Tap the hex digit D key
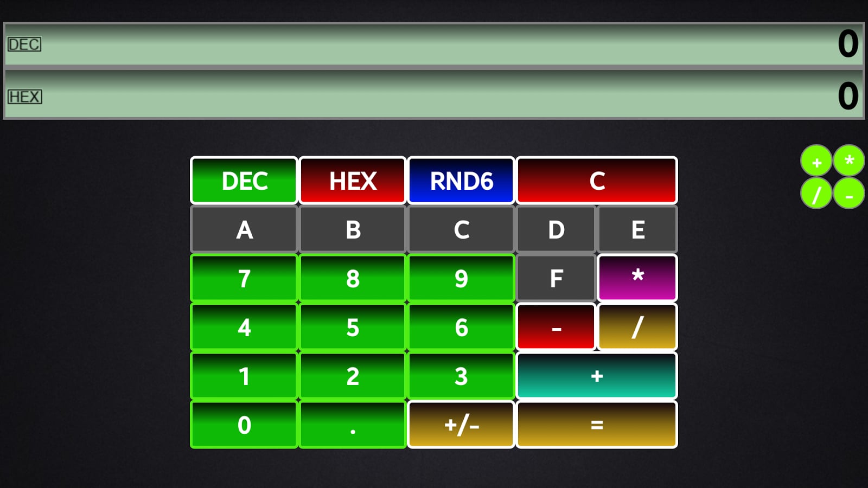The height and width of the screenshot is (488, 868). 556,229
